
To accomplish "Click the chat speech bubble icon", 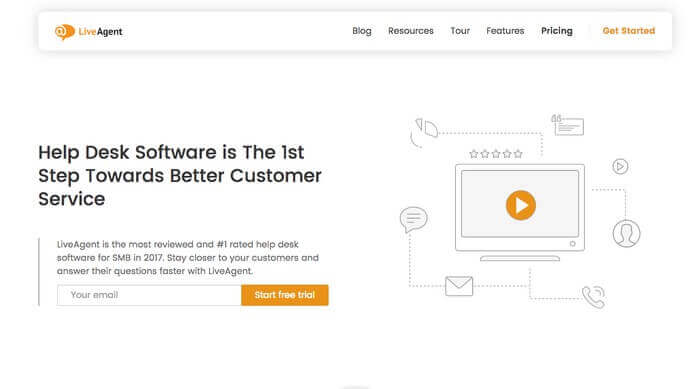I will point(413,219).
